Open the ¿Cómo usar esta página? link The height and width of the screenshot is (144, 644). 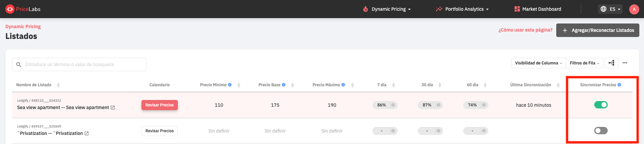[x=525, y=30]
